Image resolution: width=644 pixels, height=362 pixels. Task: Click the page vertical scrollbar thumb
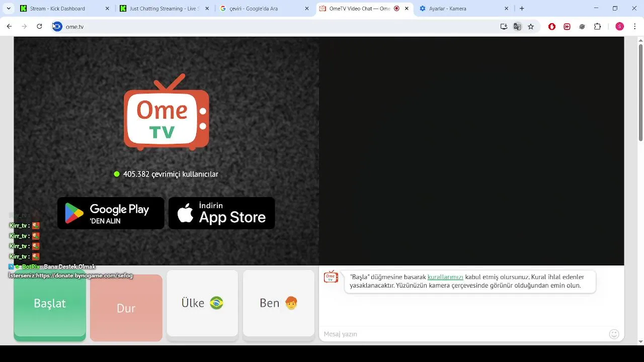640,93
